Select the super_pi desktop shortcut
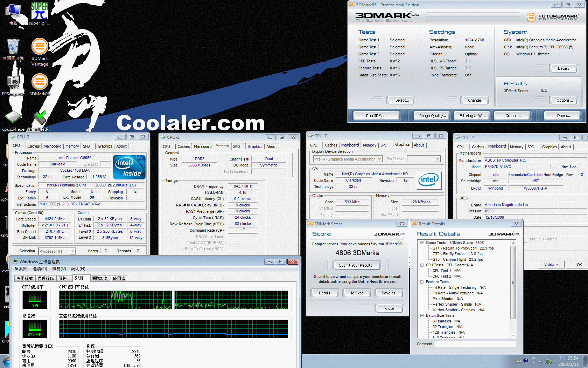The width and height of the screenshot is (588, 368). [40, 14]
